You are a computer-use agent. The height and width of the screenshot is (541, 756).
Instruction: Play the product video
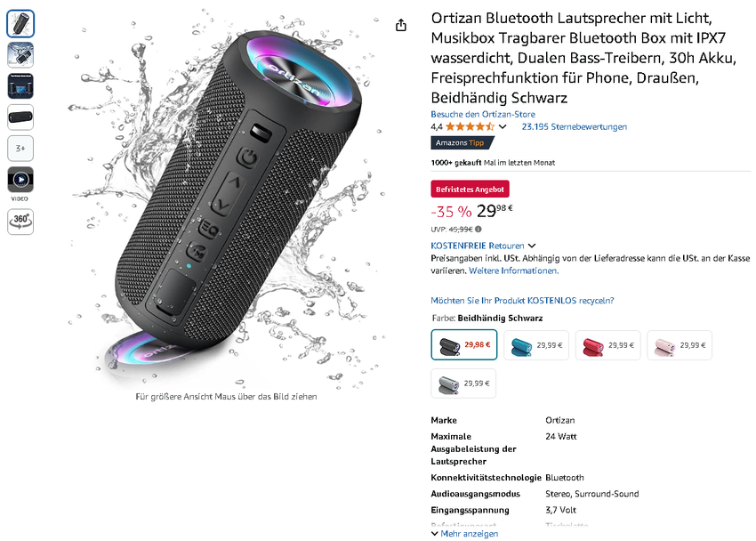point(20,180)
